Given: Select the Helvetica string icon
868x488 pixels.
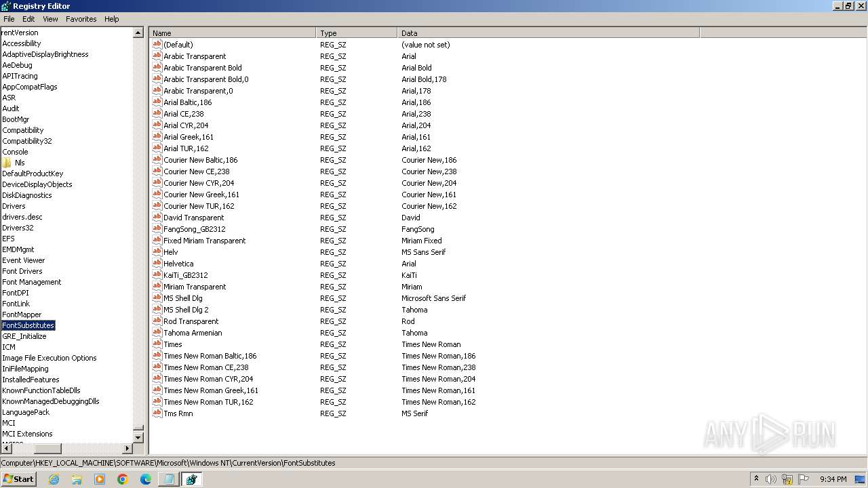Looking at the screenshot, I should (157, 264).
